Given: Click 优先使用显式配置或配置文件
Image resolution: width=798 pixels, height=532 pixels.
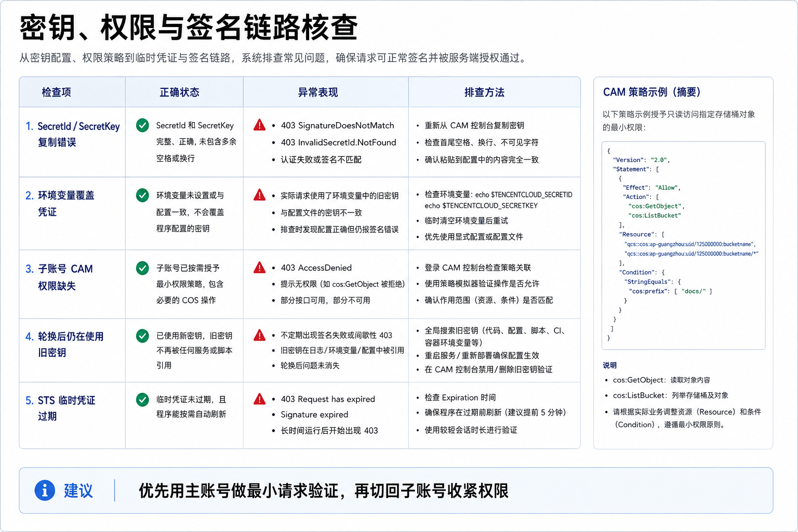Looking at the screenshot, I should point(474,236).
